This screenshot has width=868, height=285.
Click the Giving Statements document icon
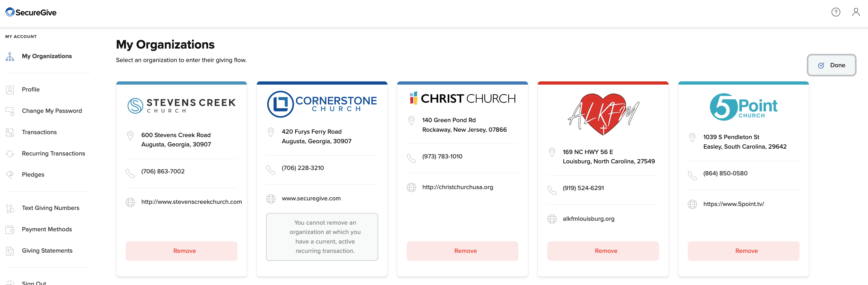click(10, 251)
